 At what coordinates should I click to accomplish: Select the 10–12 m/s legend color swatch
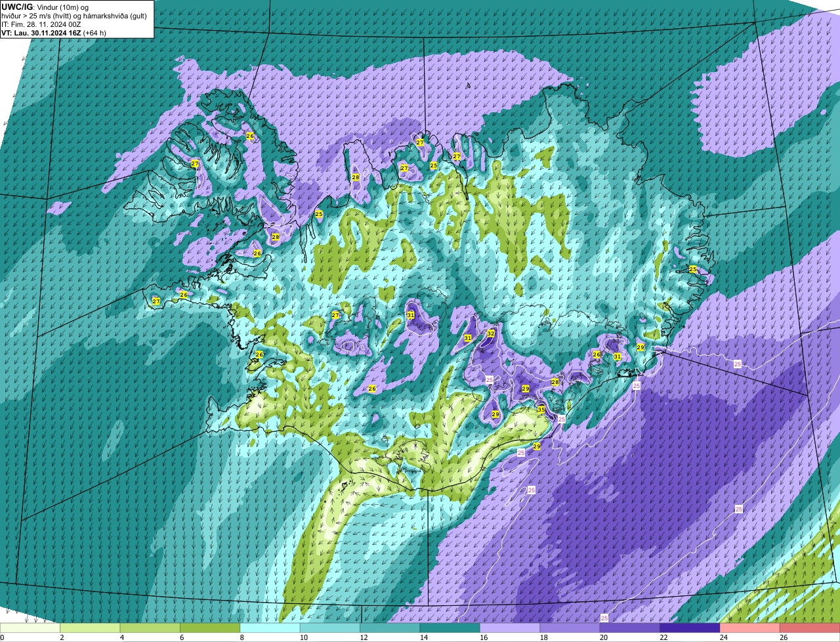point(330,628)
